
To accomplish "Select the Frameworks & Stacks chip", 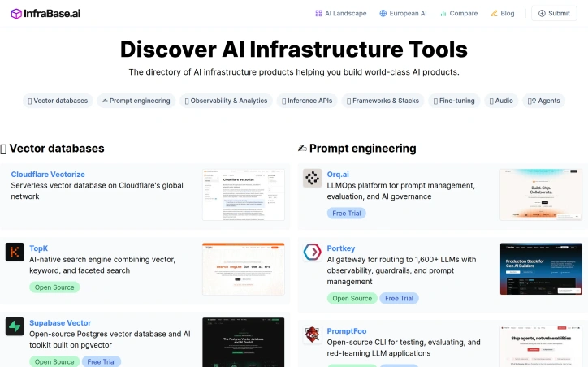I will [383, 101].
